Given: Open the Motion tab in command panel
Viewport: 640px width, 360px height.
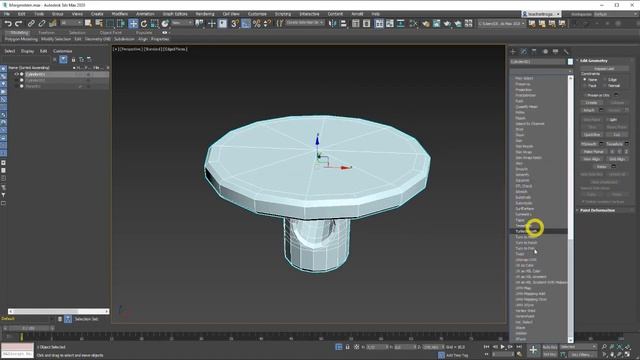Looking at the screenshot, I should pyautogui.click(x=545, y=51).
